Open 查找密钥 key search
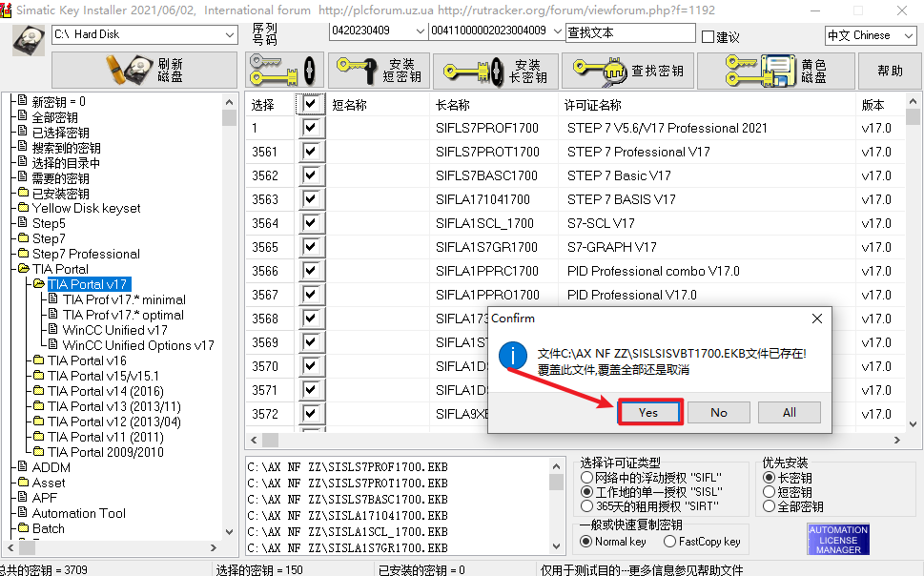Image resolution: width=924 pixels, height=576 pixels. (627, 71)
